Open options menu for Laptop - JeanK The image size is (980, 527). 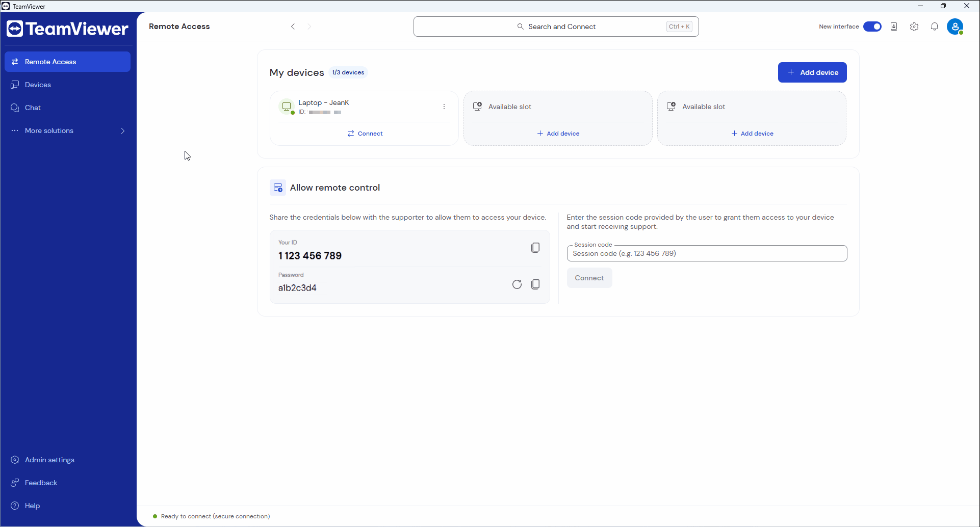444,107
